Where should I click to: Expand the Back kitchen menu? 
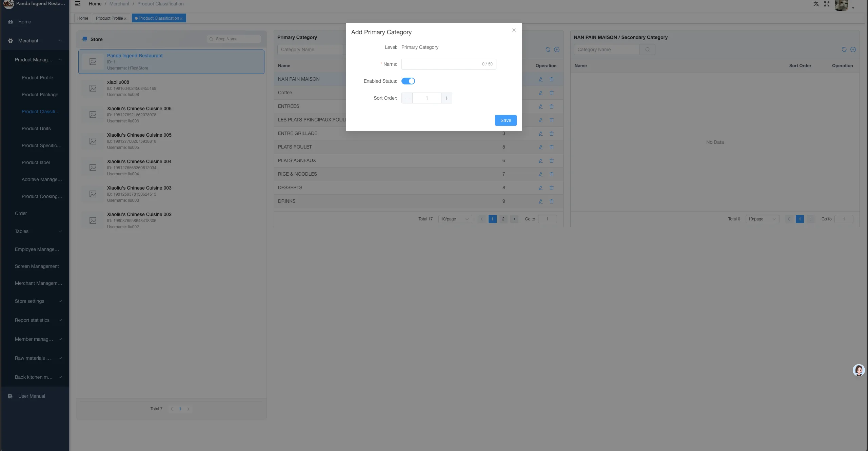35,377
